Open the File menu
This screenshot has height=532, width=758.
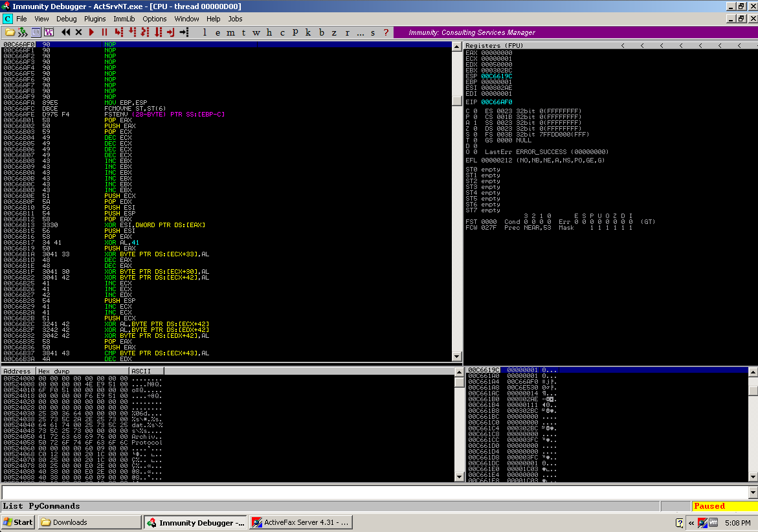[x=21, y=19]
